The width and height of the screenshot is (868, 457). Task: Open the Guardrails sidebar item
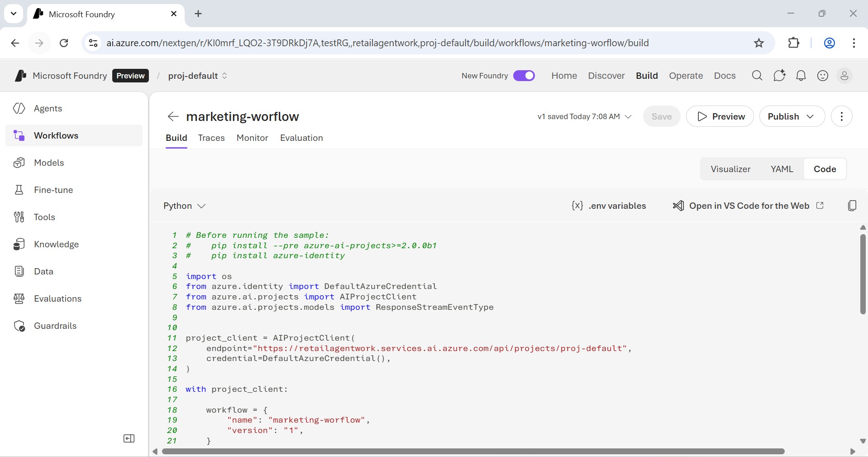(55, 326)
